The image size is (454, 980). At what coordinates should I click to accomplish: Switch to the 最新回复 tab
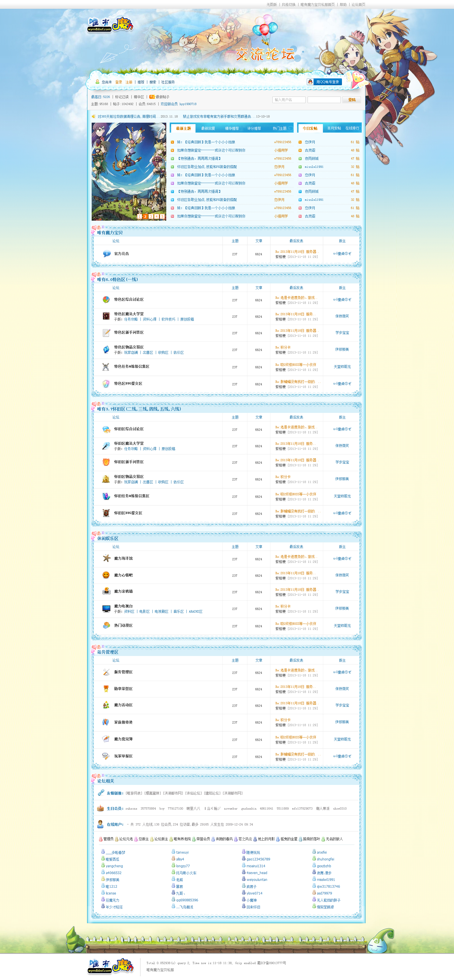tap(208, 129)
